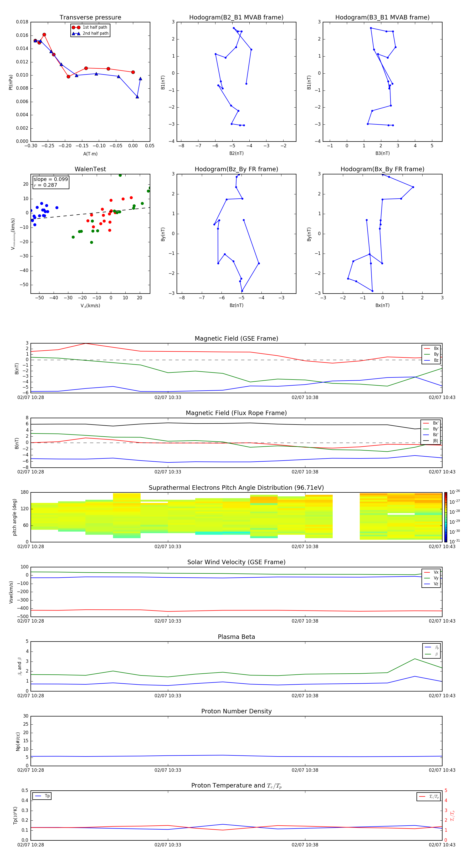Viewport: 473px width, 868px height.
Task: Click the blank gap in pitch angle spectrogram
Action: tap(346, 517)
